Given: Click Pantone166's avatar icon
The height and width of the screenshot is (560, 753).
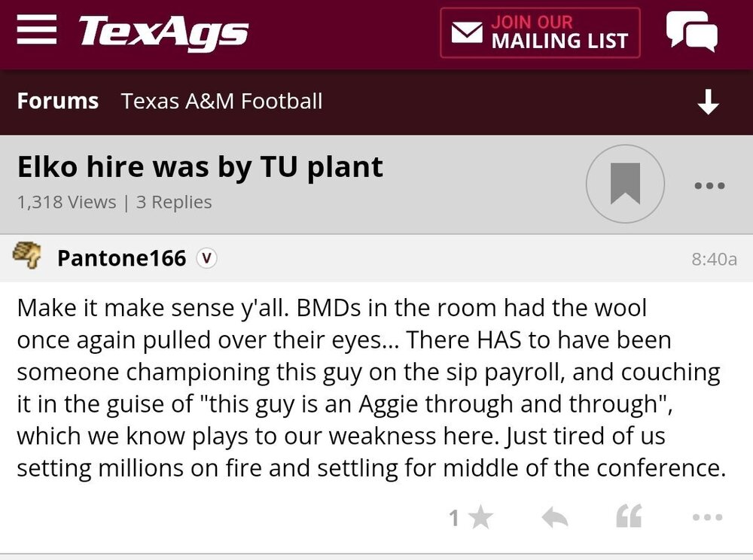Looking at the screenshot, I should point(27,257).
